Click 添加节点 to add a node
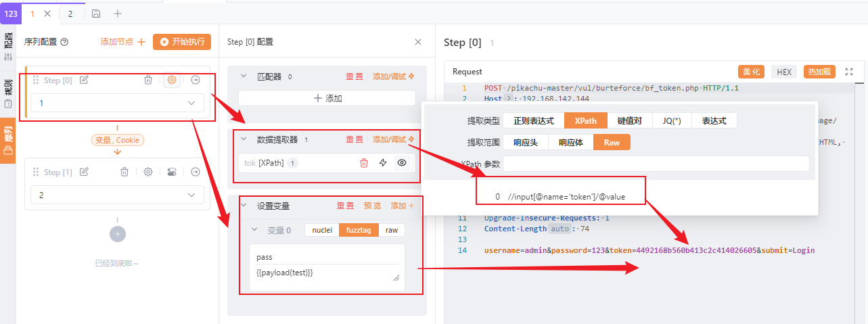868x324 pixels. [x=123, y=42]
